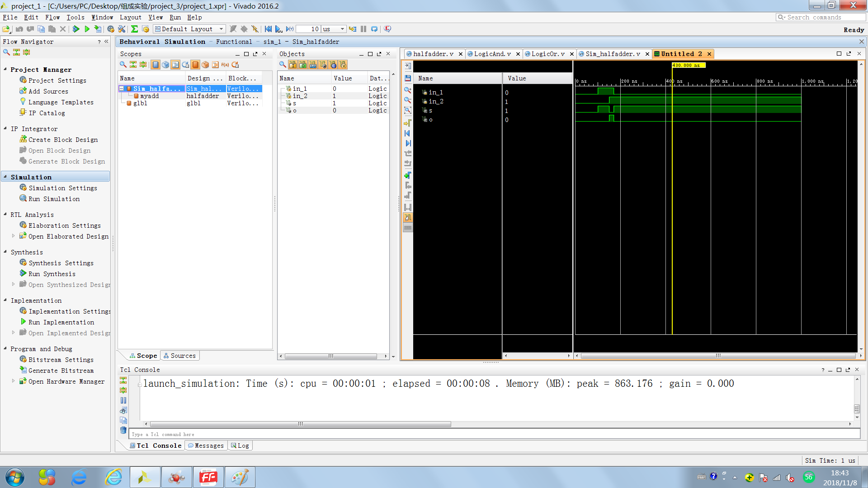868x488 pixels.
Task: Open the simulation time unit dropdown
Action: pos(342,29)
